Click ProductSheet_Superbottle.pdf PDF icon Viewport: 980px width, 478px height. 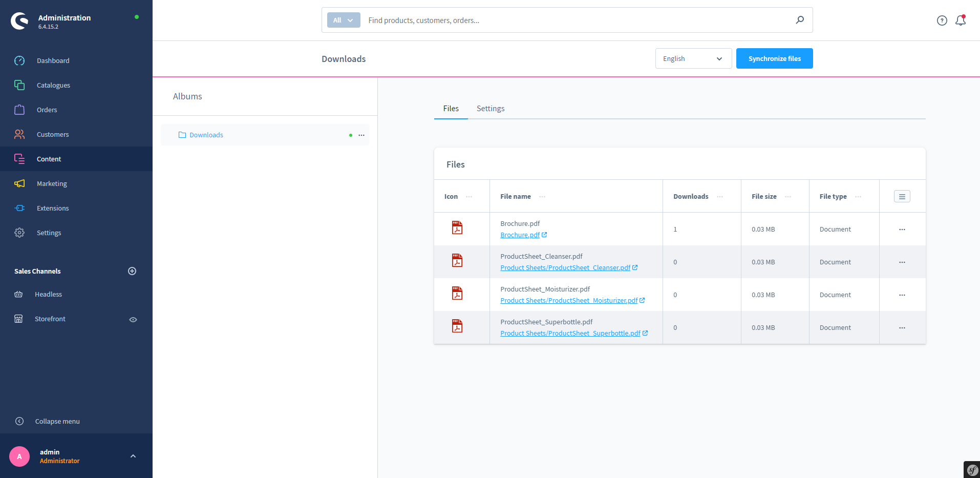(x=457, y=326)
